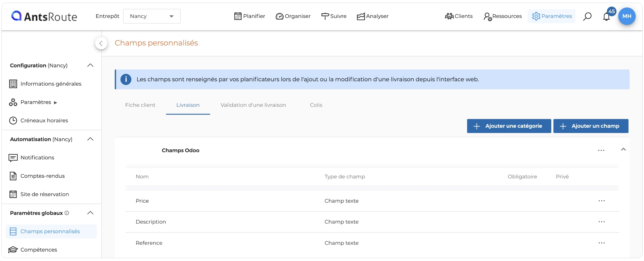This screenshot has width=644, height=261.
Task: Open the Organiser menu
Action: tap(293, 16)
